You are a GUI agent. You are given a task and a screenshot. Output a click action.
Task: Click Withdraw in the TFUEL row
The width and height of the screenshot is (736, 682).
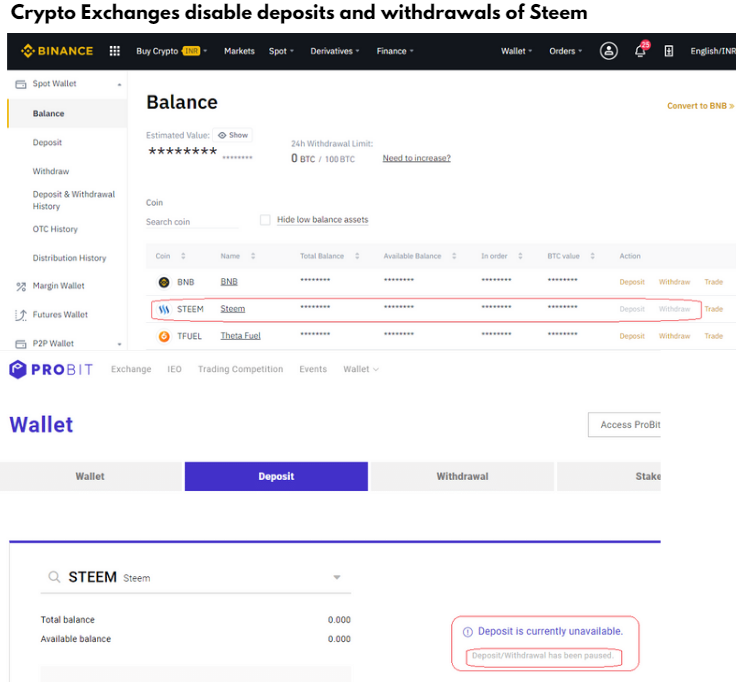pos(675,336)
